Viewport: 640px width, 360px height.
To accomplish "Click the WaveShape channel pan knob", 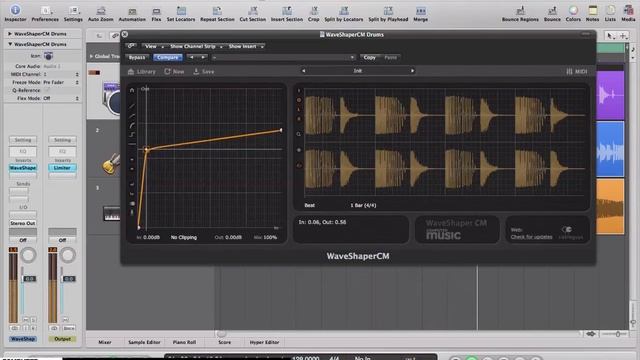I will [28, 255].
